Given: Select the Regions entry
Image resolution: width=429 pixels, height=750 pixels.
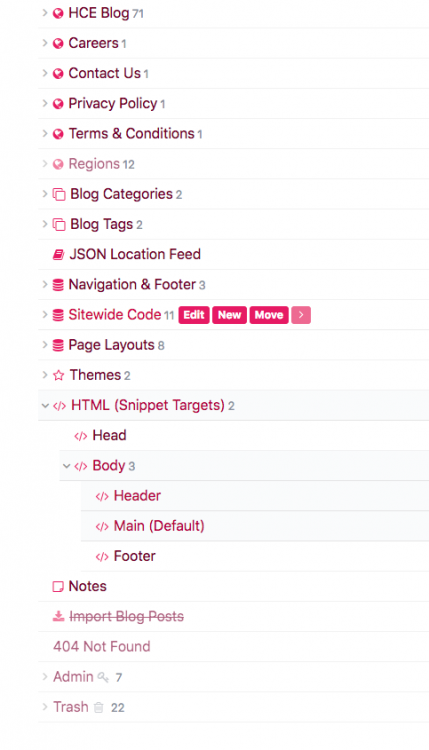Looking at the screenshot, I should coord(94,164).
